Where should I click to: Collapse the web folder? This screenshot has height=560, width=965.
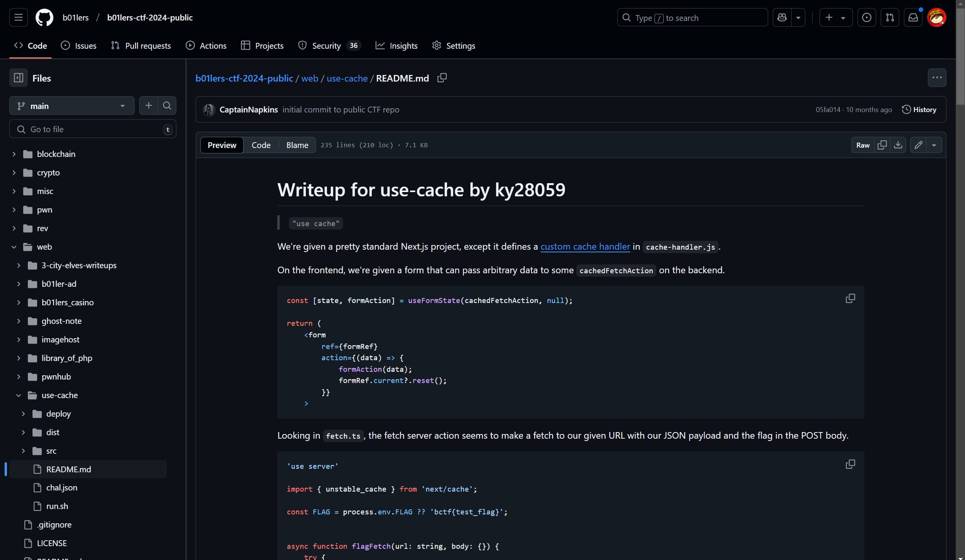coord(14,247)
